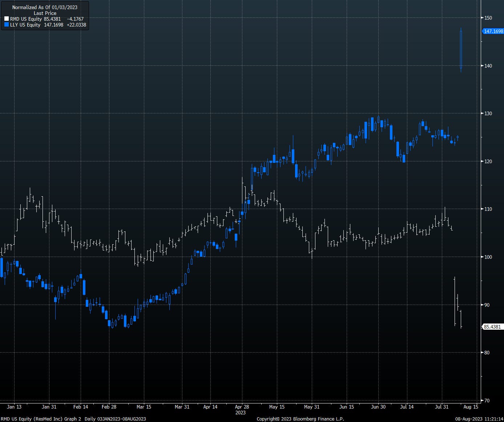Viewport: 504px width, 422px height.
Task: Click the Bloomberg Finance L.P. copyright text
Action: pyautogui.click(x=300, y=419)
